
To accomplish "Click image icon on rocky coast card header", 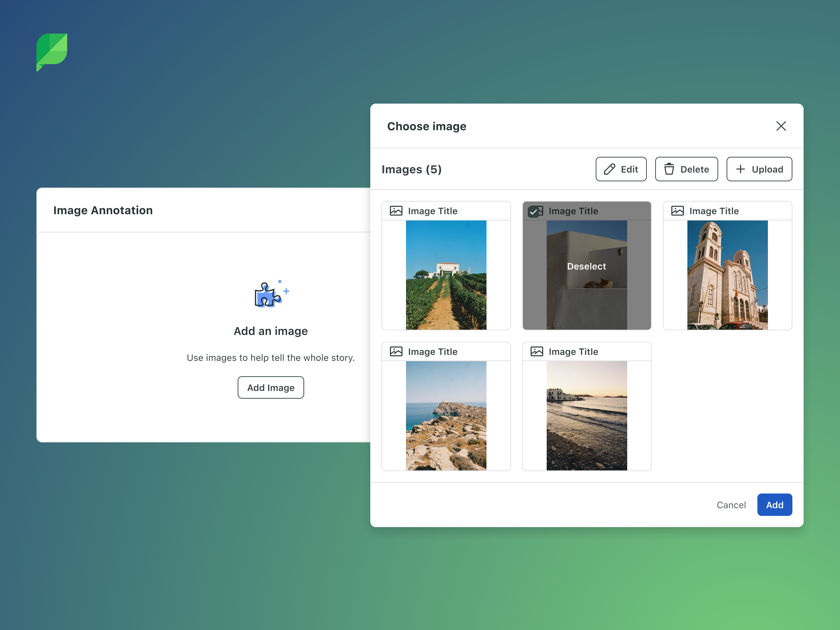I will [396, 352].
